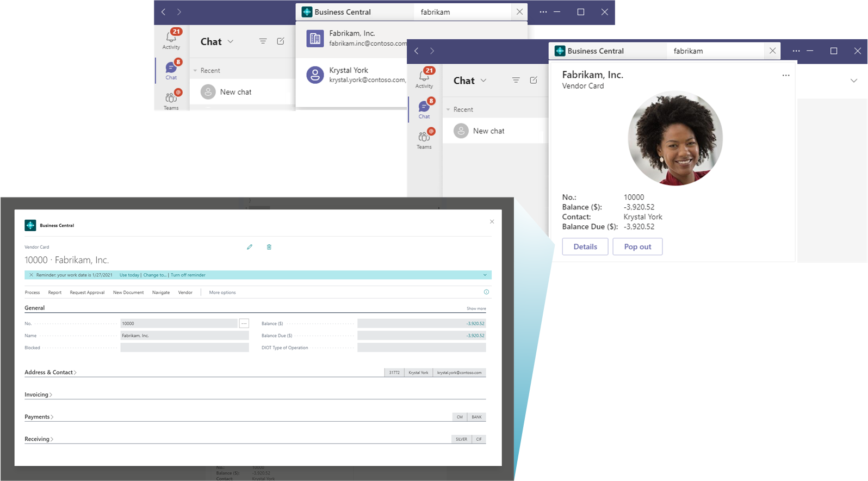Clear fabrikam search in the back Teams window
The width and height of the screenshot is (868, 481).
tap(519, 11)
